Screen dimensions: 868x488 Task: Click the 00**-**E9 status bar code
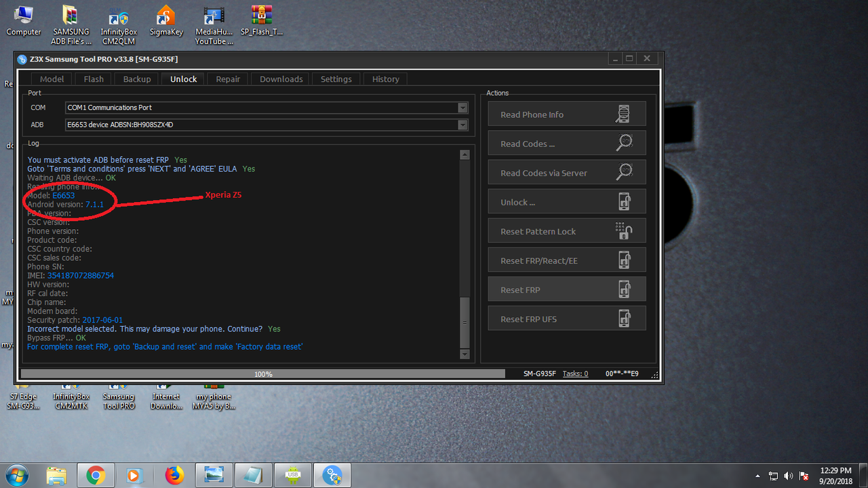pos(622,373)
